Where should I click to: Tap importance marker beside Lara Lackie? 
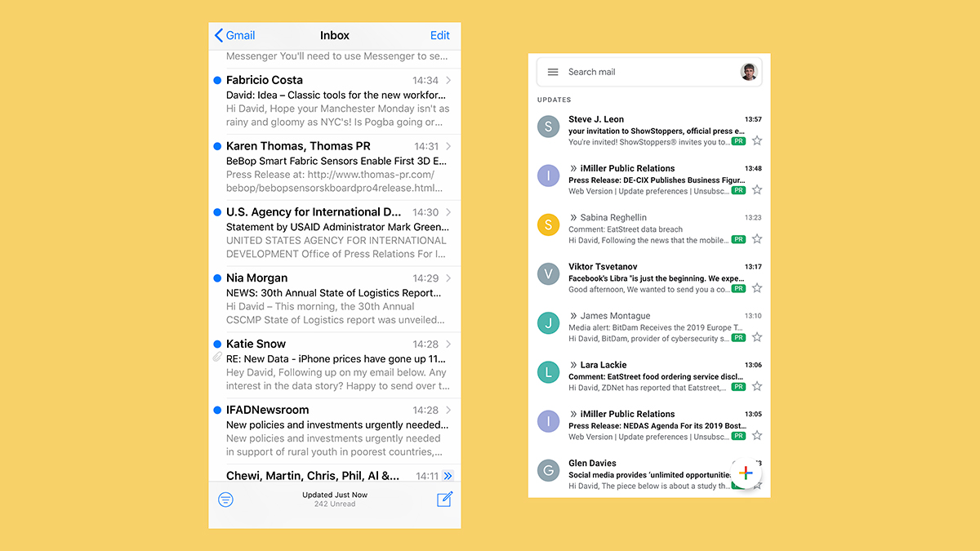573,365
